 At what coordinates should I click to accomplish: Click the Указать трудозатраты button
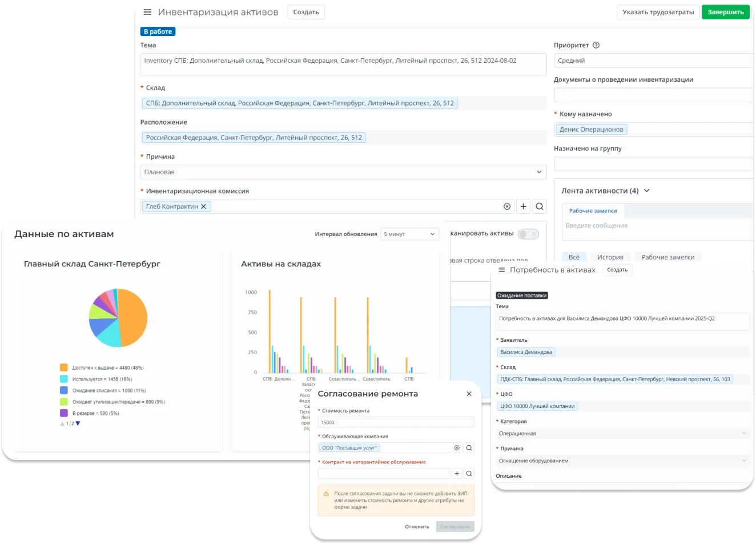point(658,12)
